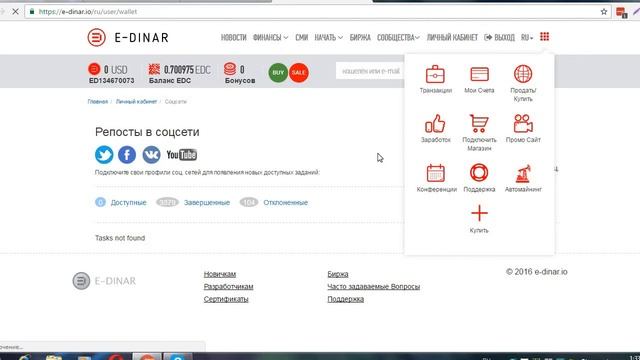This screenshot has width=640, height=360.
Task: Open Сертификаты footer link
Action: point(226,299)
